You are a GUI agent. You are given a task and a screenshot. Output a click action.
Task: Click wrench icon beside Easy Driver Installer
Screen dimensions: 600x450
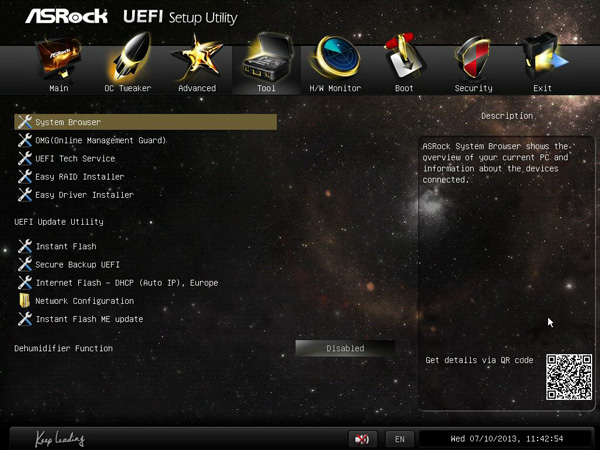click(x=25, y=195)
